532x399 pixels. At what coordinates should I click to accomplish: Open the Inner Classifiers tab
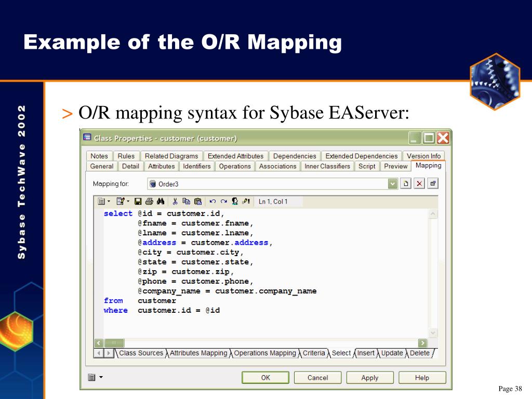[327, 166]
